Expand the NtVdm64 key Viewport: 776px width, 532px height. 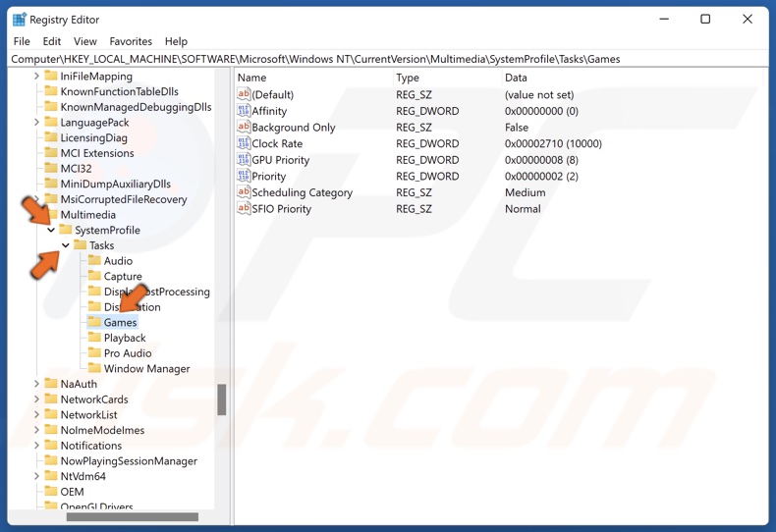tap(36, 476)
